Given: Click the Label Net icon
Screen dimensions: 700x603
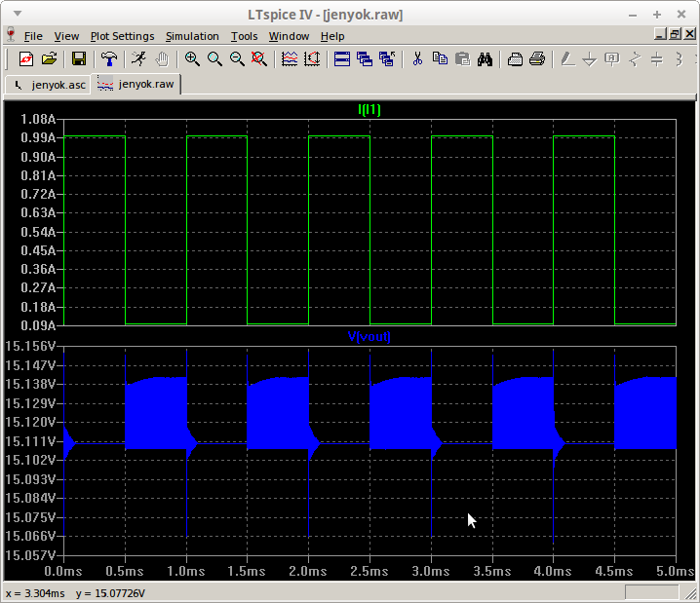Looking at the screenshot, I should pos(612,58).
